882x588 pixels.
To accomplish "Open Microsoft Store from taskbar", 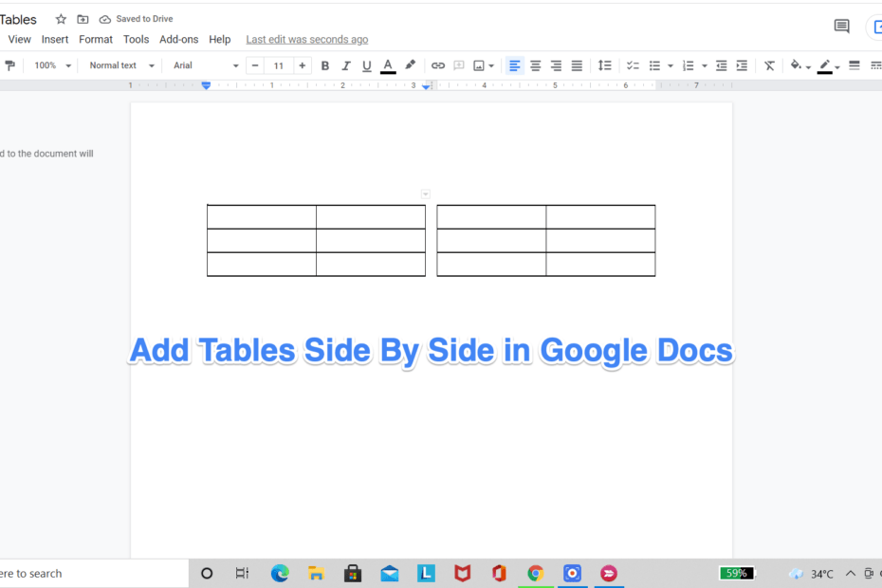I will tap(353, 574).
